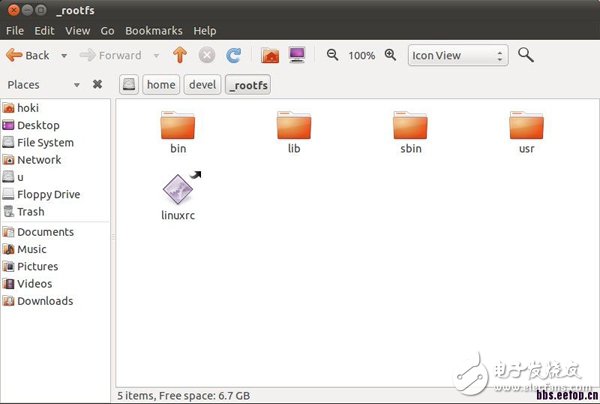The height and width of the screenshot is (404, 600).
Task: Open Documents bookmark in sidebar
Action: click(x=55, y=232)
